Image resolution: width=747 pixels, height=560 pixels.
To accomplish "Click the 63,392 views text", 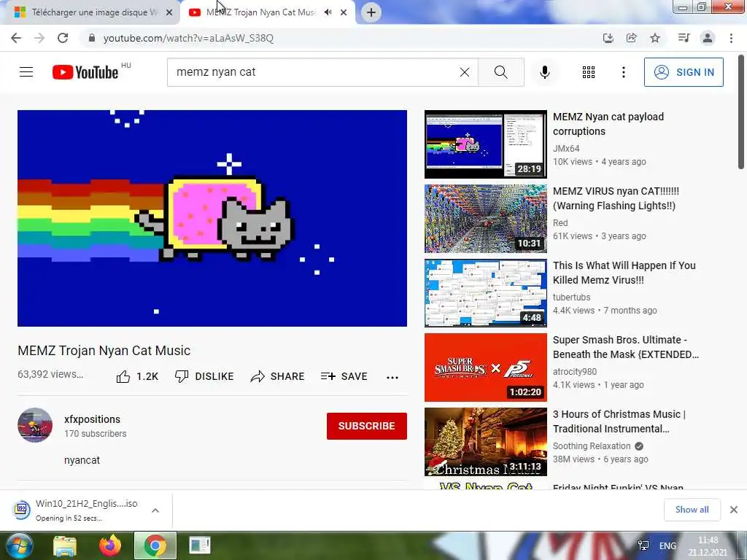I will click(x=50, y=374).
